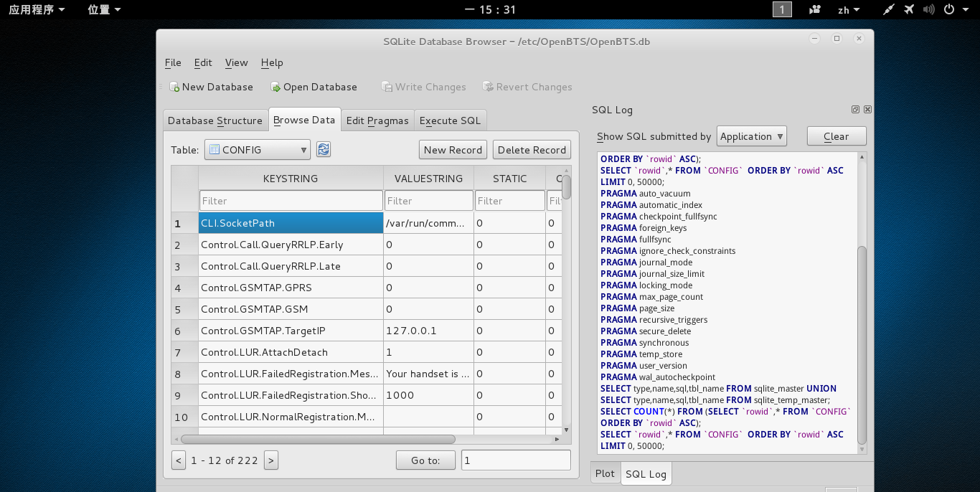The width and height of the screenshot is (980, 492).
Task: Open the View menu
Action: pyautogui.click(x=237, y=62)
